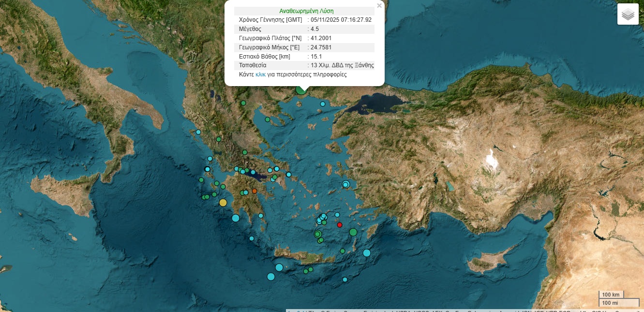Click the green marker in northern Greece mainland
Image resolution: width=644 pixels, height=312 pixels.
[244, 103]
